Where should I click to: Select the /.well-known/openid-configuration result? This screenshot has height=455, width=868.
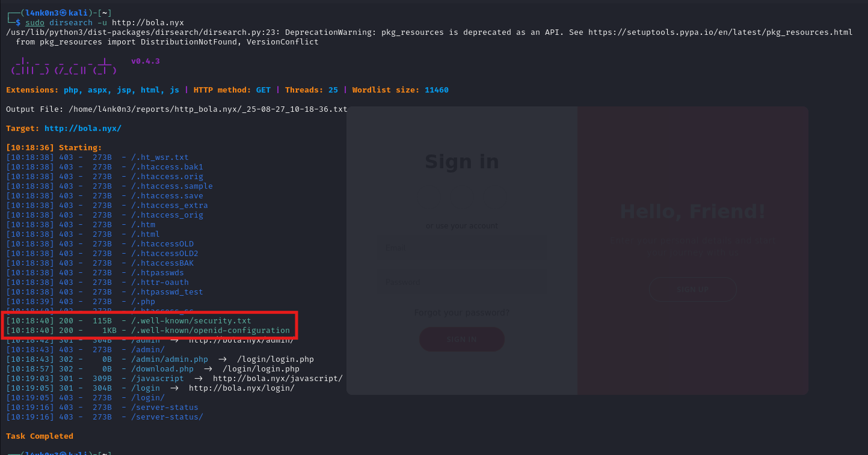210,331
